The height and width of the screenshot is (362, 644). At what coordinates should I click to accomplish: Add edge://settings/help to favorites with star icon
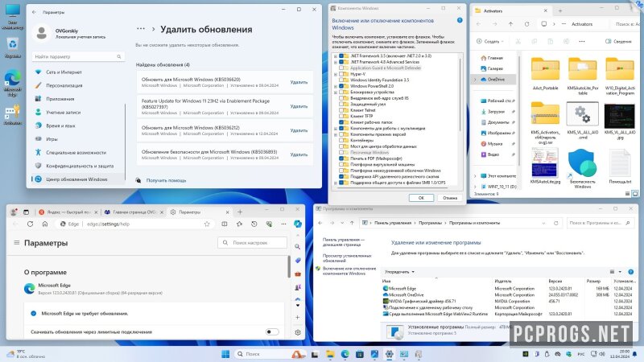pyautogui.click(x=207, y=224)
